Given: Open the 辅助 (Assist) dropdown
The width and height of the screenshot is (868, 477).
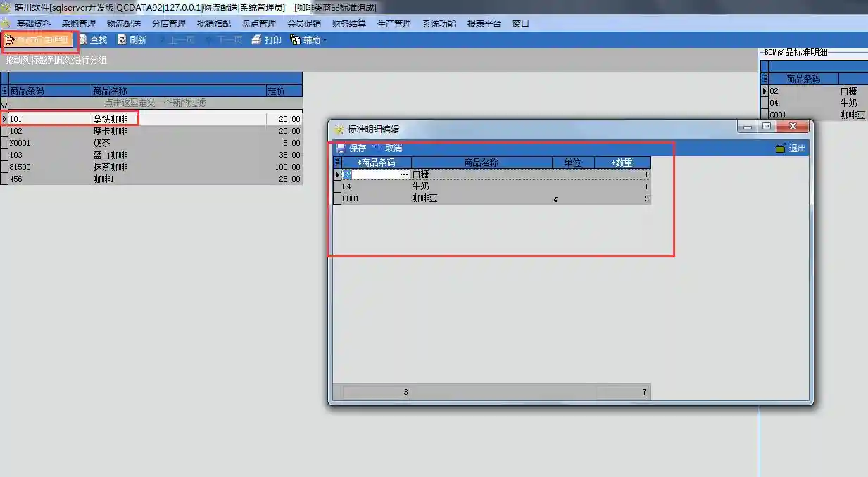Looking at the screenshot, I should 309,40.
